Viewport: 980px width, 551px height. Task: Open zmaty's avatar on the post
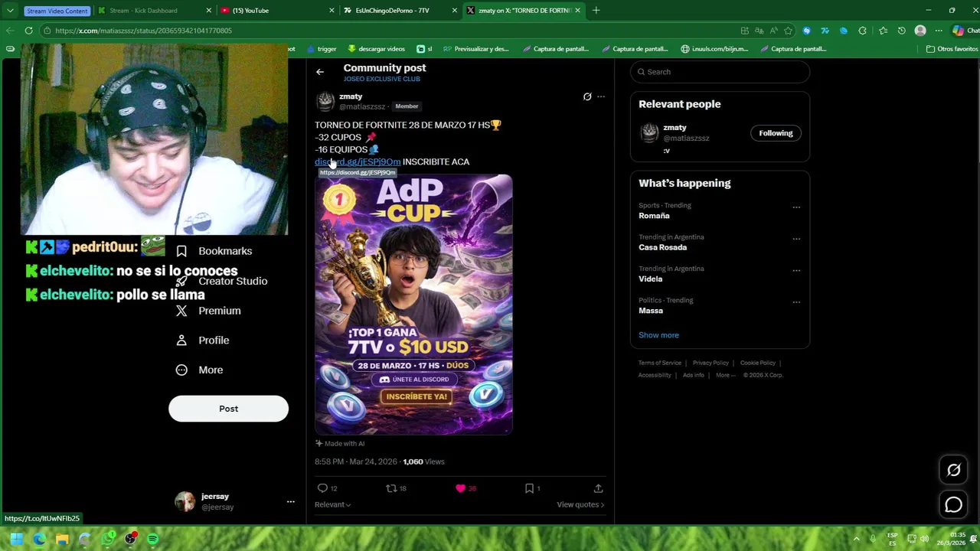325,101
